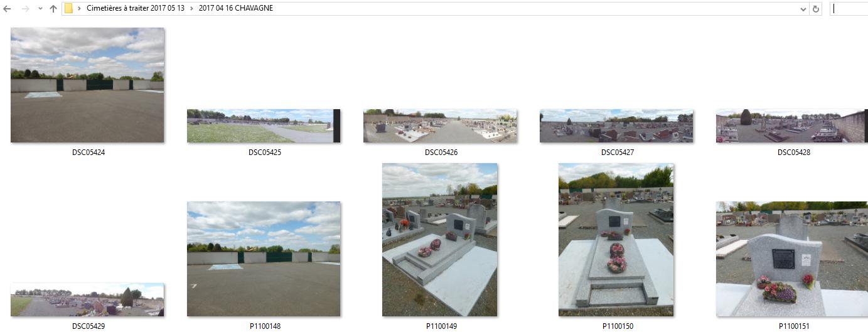Screen dimensions: 868x332
Task: Select the DSC05427 panorama thumbnail
Action: (x=616, y=126)
